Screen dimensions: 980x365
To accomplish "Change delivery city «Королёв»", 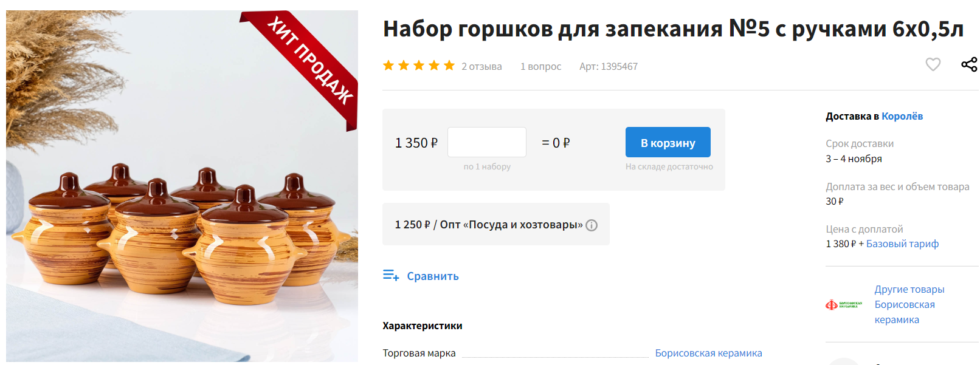I will coord(902,116).
